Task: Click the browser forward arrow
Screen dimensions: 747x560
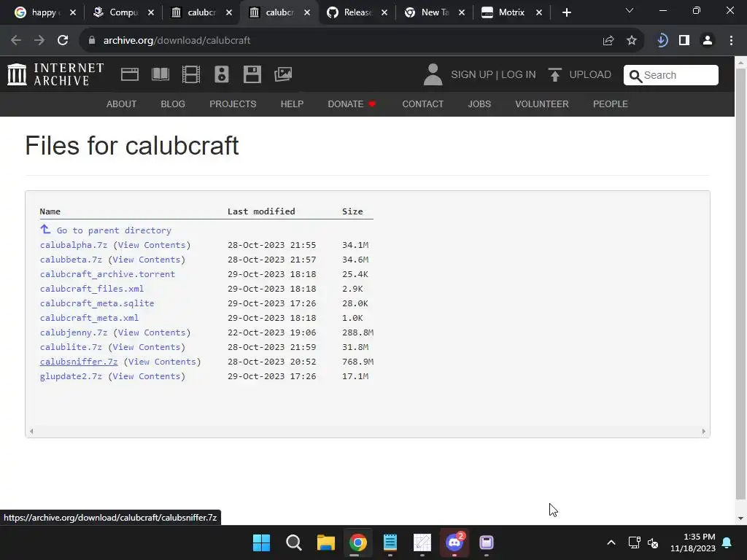Action: pyautogui.click(x=39, y=41)
